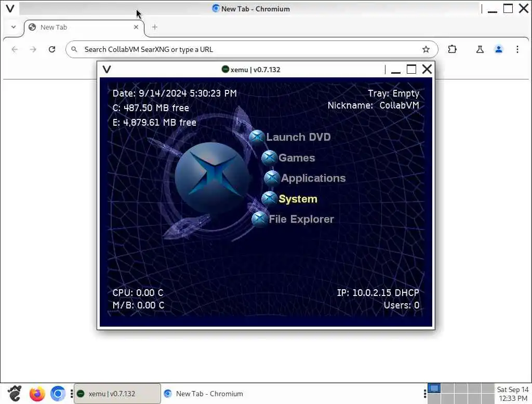Expand the Chromium tab search dropdown

(x=14, y=27)
